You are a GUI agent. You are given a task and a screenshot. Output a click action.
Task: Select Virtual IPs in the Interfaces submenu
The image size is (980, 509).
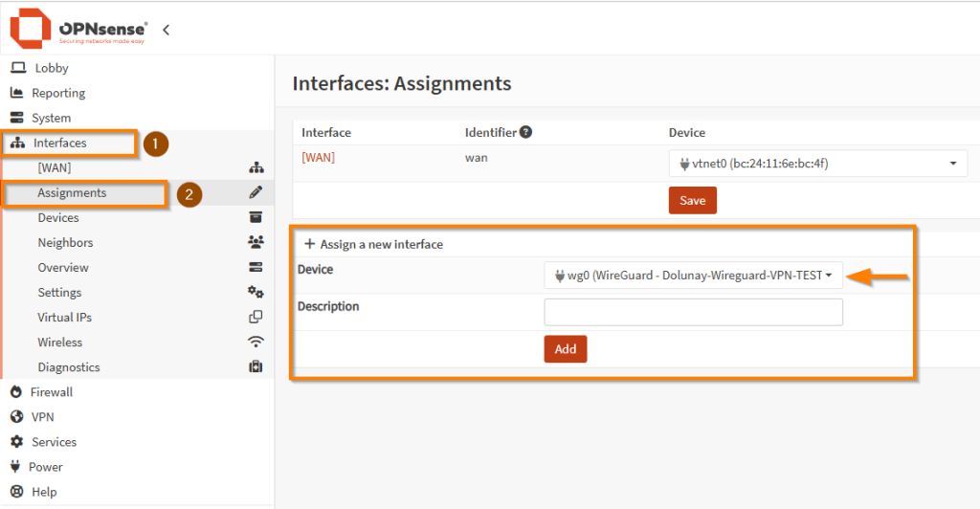65,318
